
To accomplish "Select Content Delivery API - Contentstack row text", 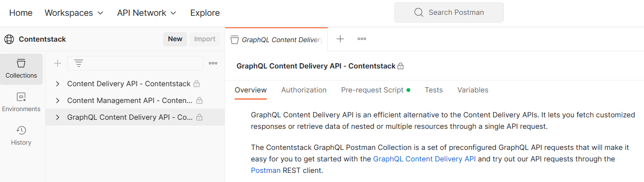I will 129,84.
